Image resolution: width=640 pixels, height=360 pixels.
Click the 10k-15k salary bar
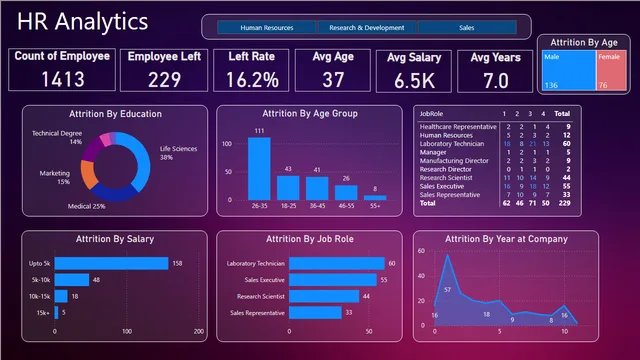pyautogui.click(x=61, y=296)
